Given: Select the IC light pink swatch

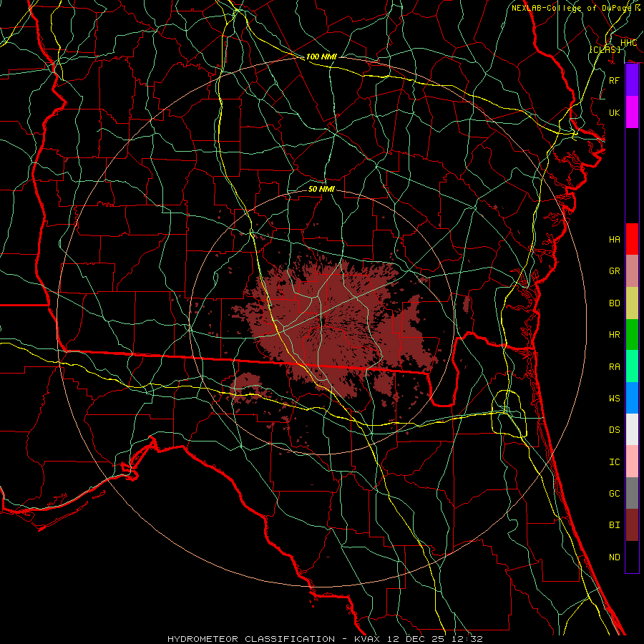Looking at the screenshot, I should click(x=632, y=462).
